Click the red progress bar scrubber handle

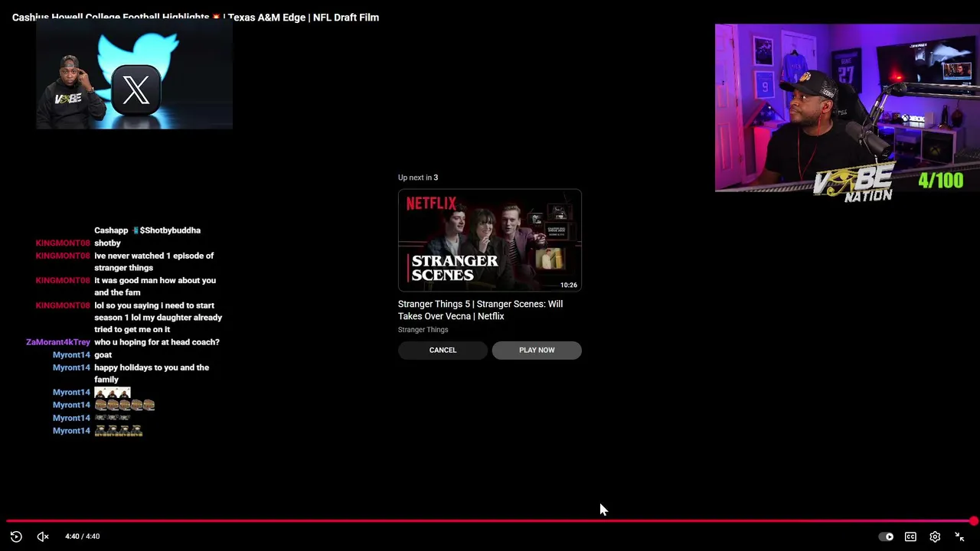[x=973, y=521]
